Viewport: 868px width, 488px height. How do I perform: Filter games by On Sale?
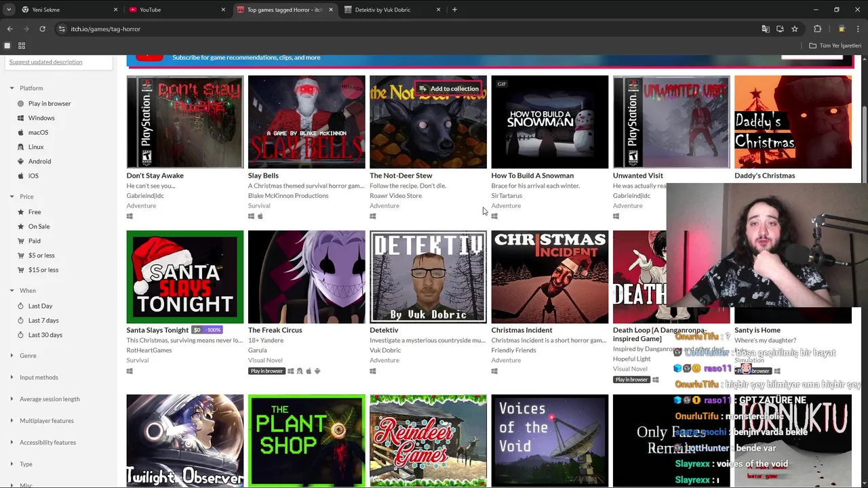click(x=39, y=226)
